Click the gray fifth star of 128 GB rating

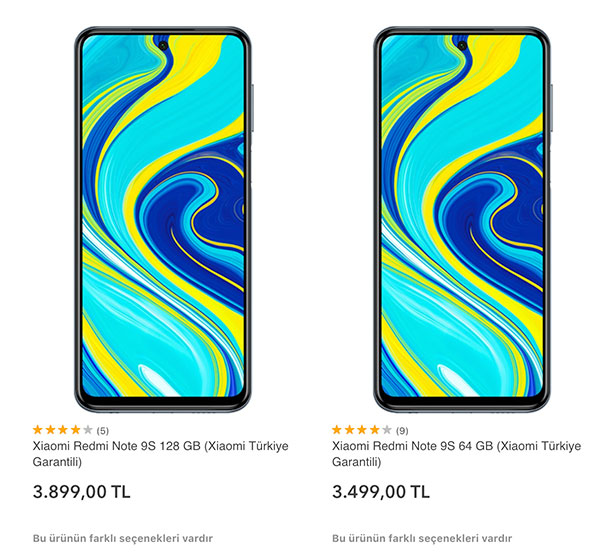(x=88, y=430)
